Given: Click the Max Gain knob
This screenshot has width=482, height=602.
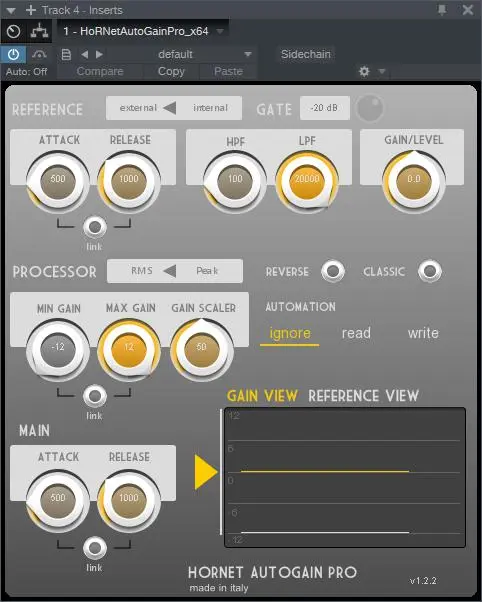Looking at the screenshot, I should tap(129, 349).
